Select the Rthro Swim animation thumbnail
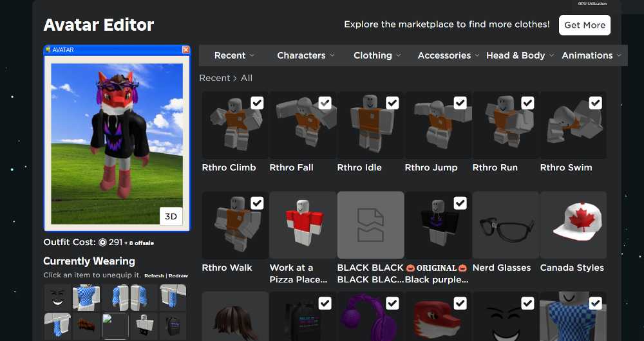Viewport: 644px width, 341px height. click(x=573, y=125)
